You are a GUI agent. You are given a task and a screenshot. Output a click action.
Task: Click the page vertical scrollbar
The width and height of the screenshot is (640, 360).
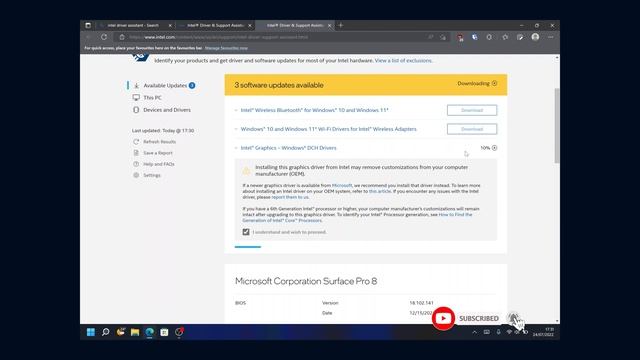557,126
